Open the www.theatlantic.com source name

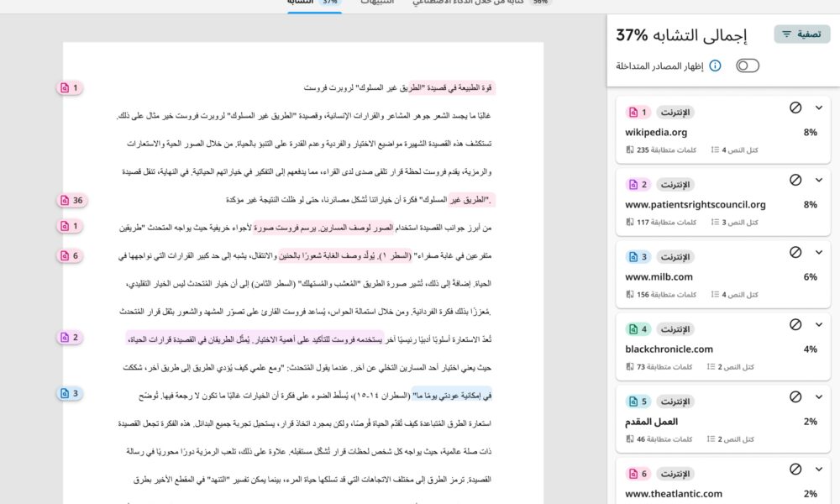674,494
